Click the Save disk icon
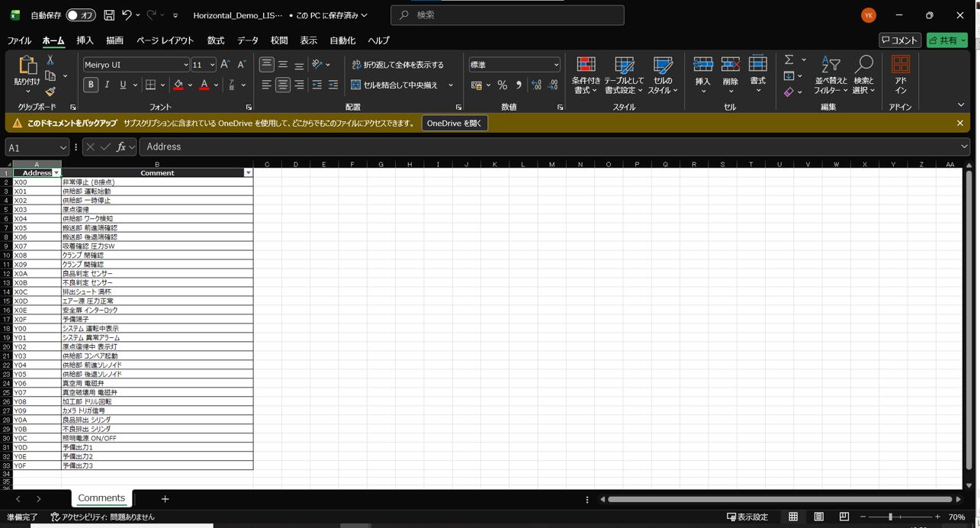This screenshot has width=980, height=528. [x=109, y=15]
